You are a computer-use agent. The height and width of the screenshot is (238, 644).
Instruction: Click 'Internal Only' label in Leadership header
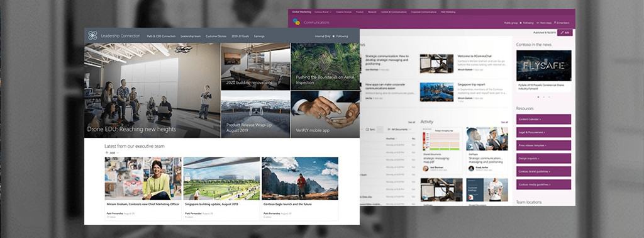click(x=323, y=36)
